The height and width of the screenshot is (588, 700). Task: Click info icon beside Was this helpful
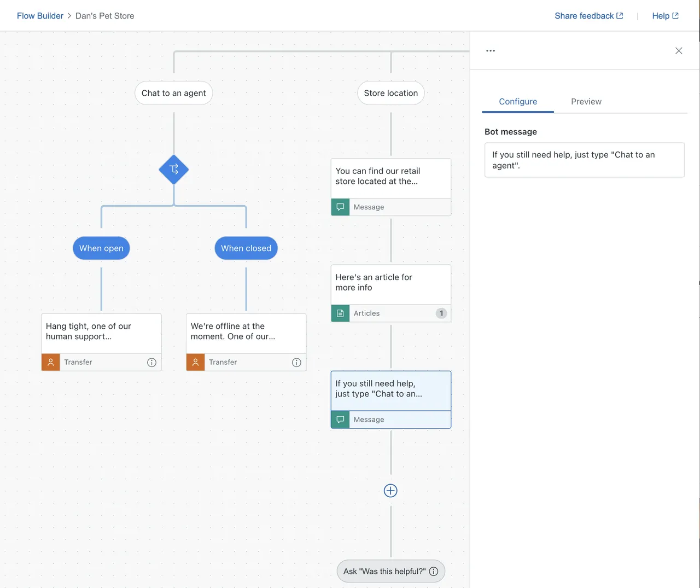point(434,571)
